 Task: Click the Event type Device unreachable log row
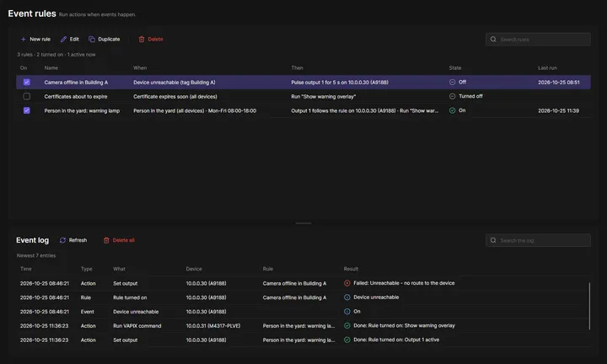tap(304, 312)
